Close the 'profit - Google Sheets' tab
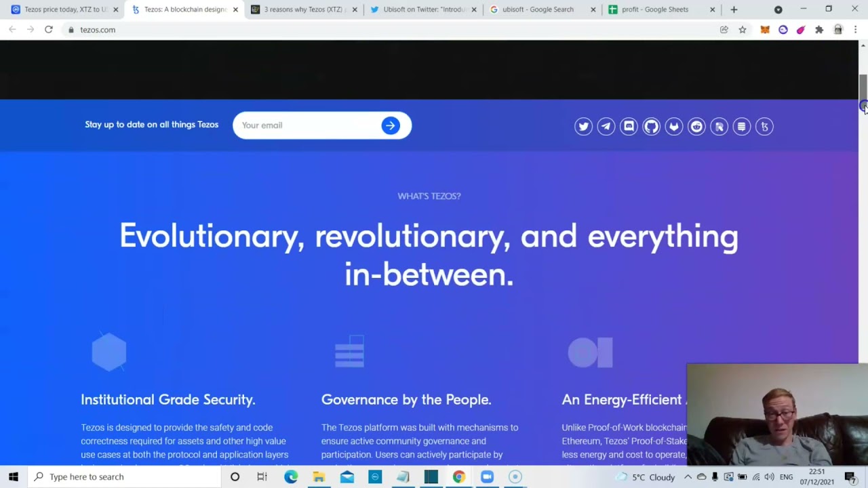Image resolution: width=868 pixels, height=488 pixels. 712,9
